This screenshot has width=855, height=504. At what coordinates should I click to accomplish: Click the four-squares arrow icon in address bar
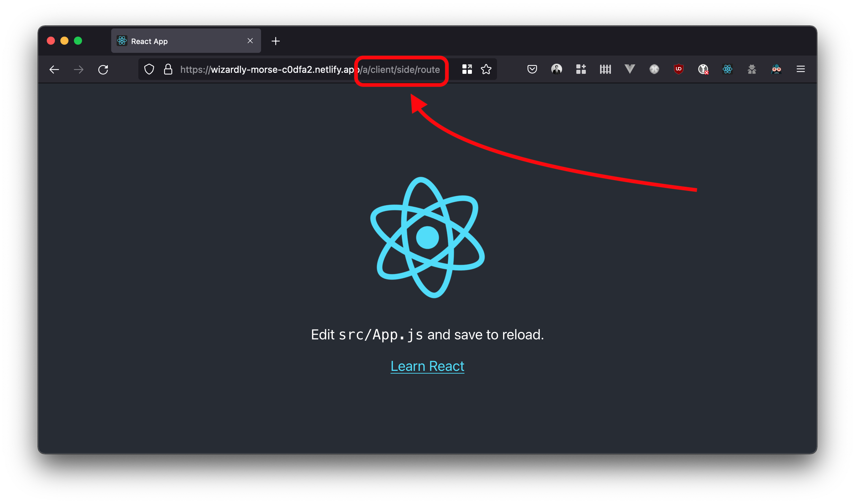point(467,69)
